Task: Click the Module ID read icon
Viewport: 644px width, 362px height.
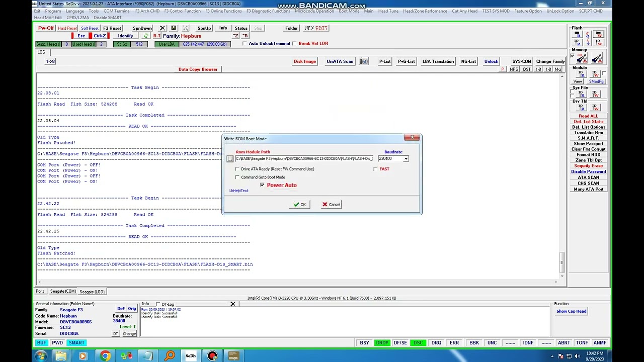Action: click(x=581, y=73)
